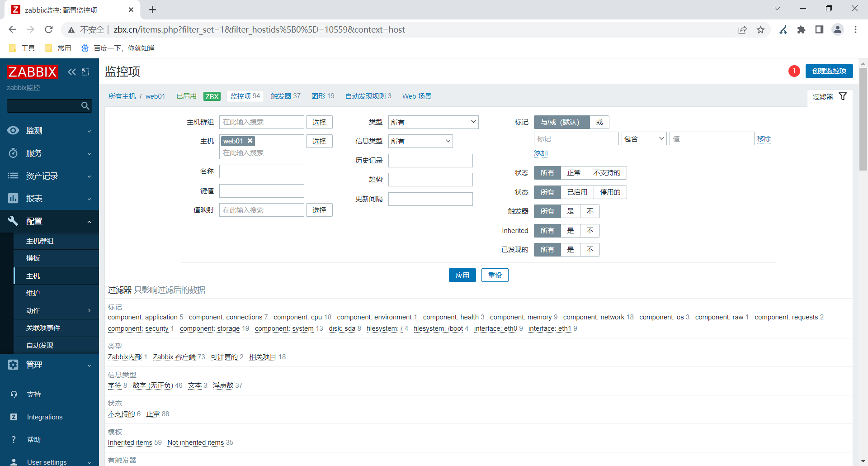868x466 pixels.
Task: Expand the 服务 menu section
Action: [x=89, y=154]
